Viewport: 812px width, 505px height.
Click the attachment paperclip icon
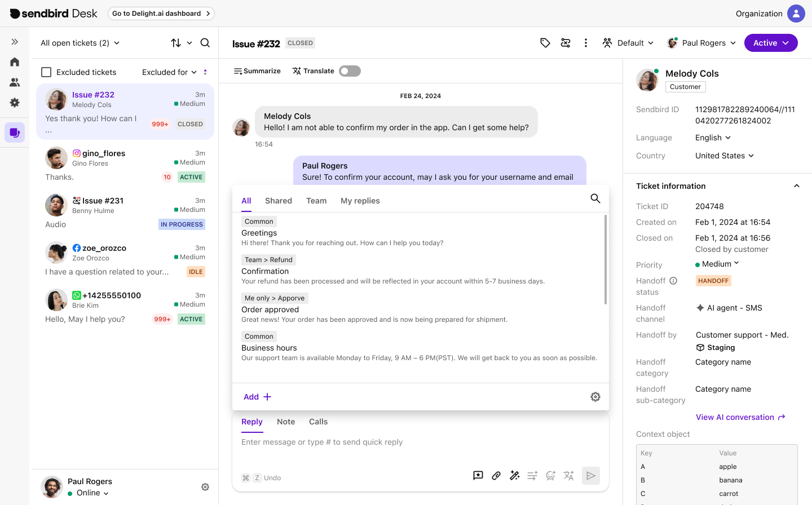[x=496, y=476]
